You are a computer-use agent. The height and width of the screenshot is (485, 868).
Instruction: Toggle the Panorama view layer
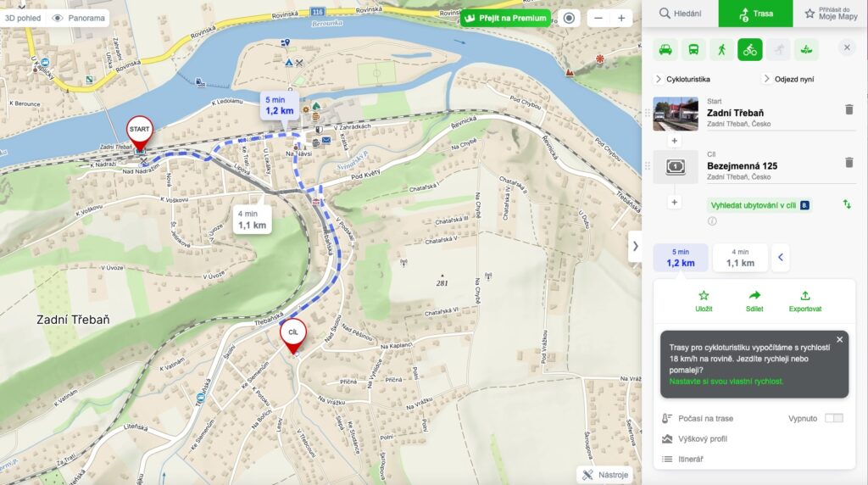click(79, 18)
